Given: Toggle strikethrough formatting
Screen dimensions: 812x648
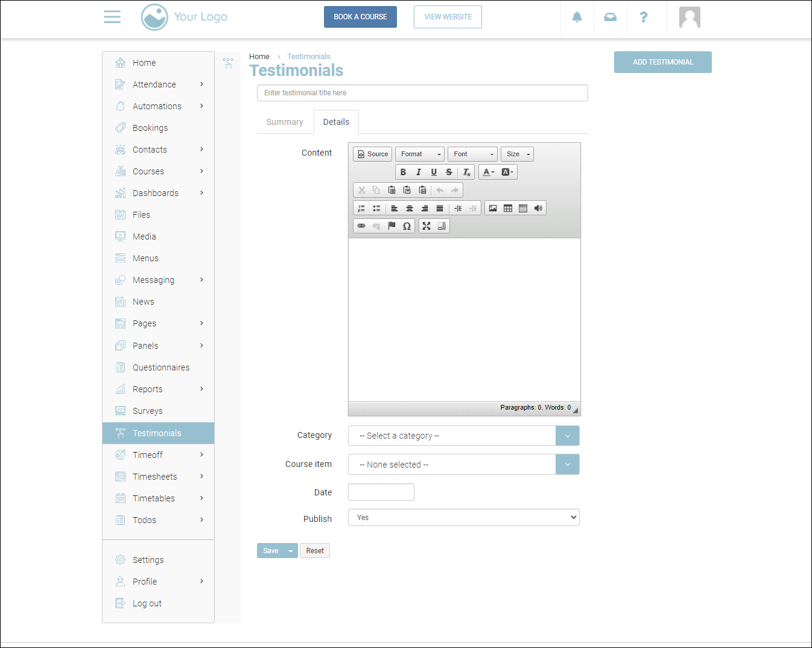Looking at the screenshot, I should [449, 172].
